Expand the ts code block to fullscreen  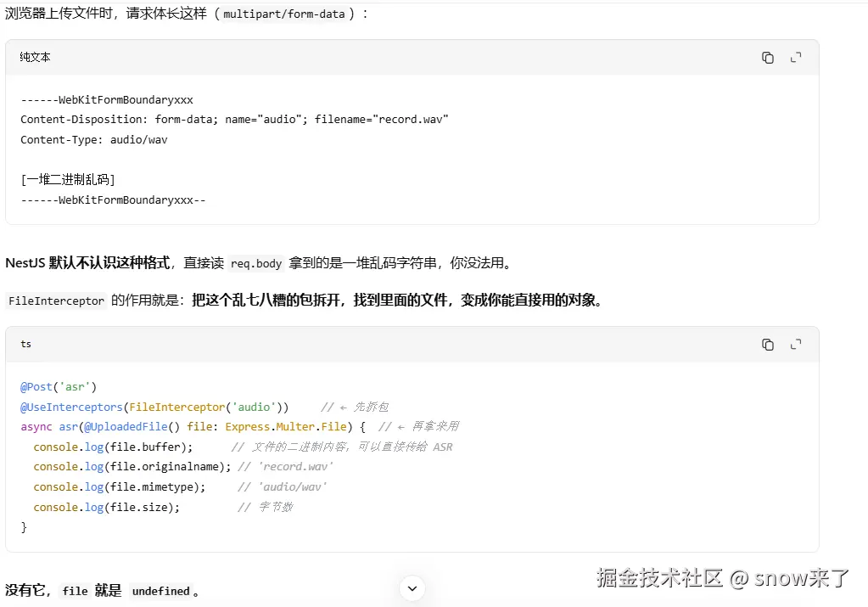point(796,345)
